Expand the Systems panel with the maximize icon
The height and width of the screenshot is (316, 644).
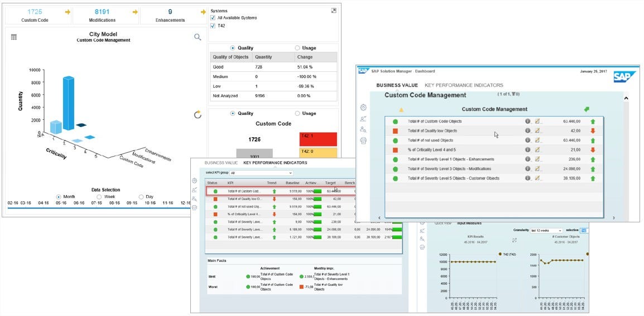tap(334, 11)
